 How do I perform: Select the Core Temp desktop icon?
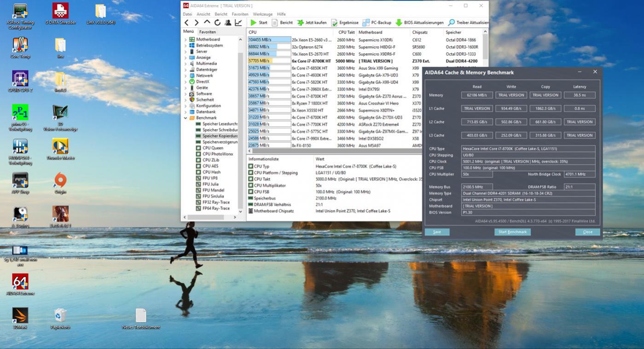pyautogui.click(x=20, y=48)
